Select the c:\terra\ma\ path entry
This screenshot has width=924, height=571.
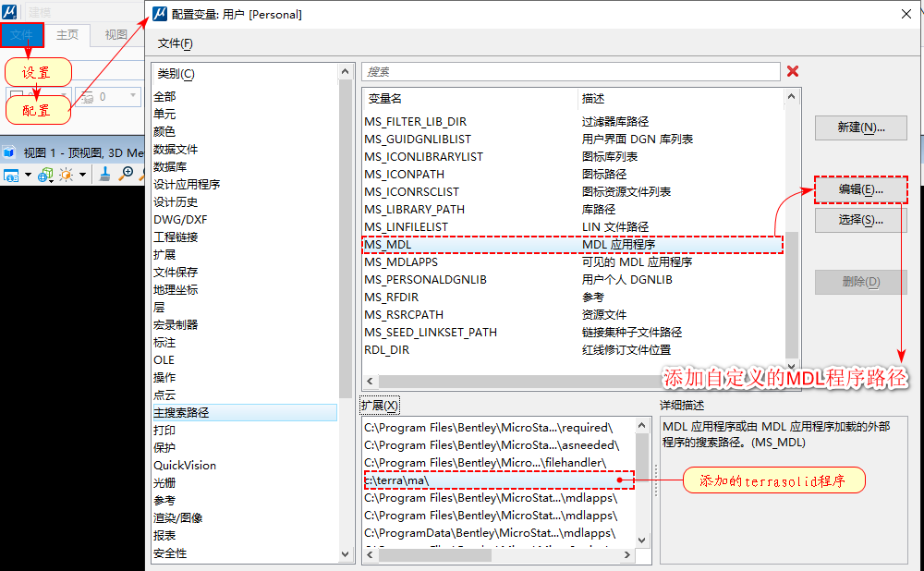point(499,480)
